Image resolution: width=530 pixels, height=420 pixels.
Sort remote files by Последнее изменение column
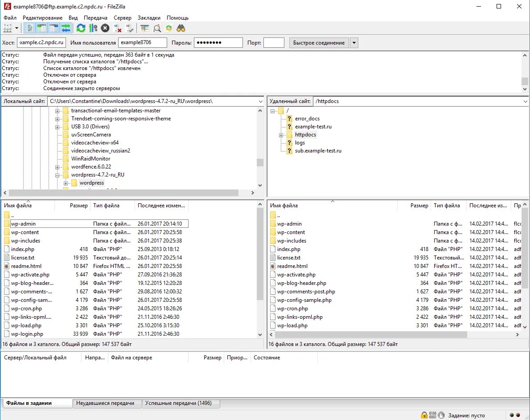click(x=489, y=206)
